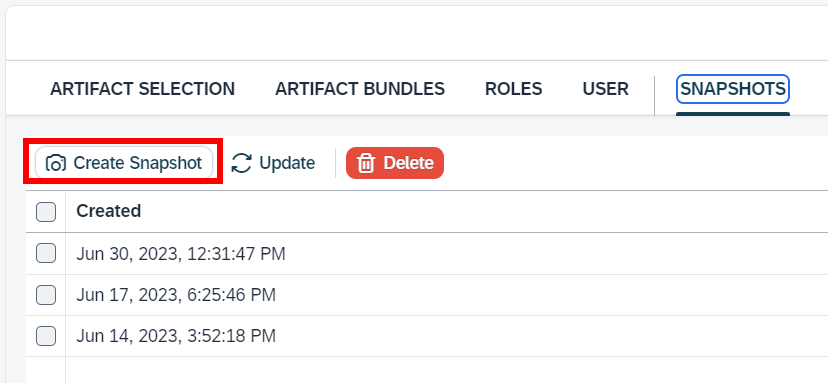Tick the select-all checkbox in Created header
The height and width of the screenshot is (383, 828).
[46, 212]
